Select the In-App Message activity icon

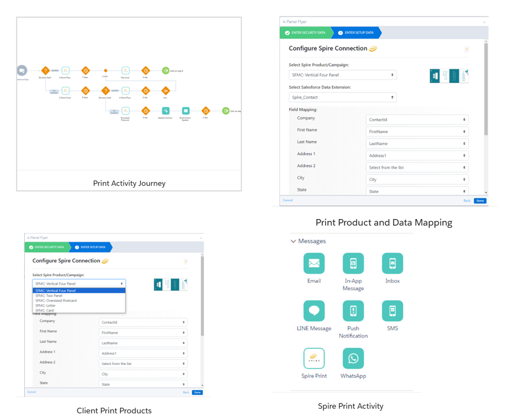coord(353,264)
